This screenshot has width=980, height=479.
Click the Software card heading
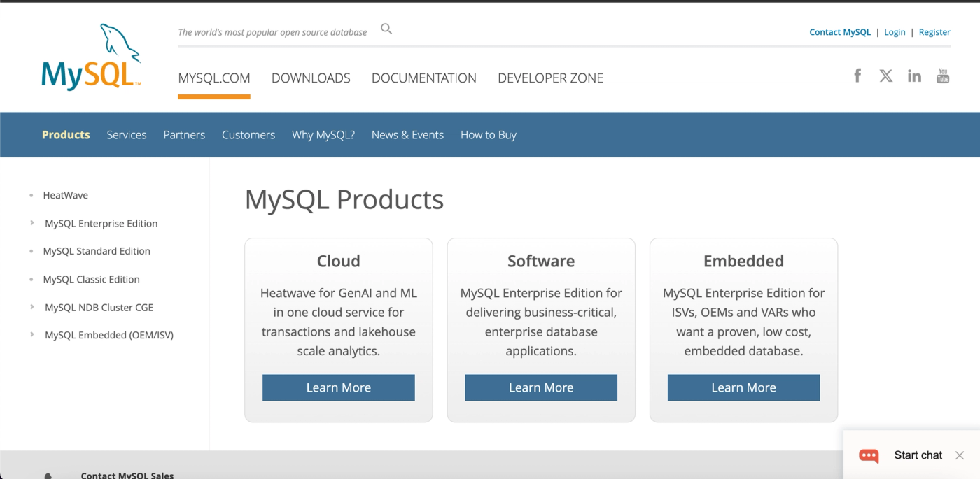click(541, 261)
